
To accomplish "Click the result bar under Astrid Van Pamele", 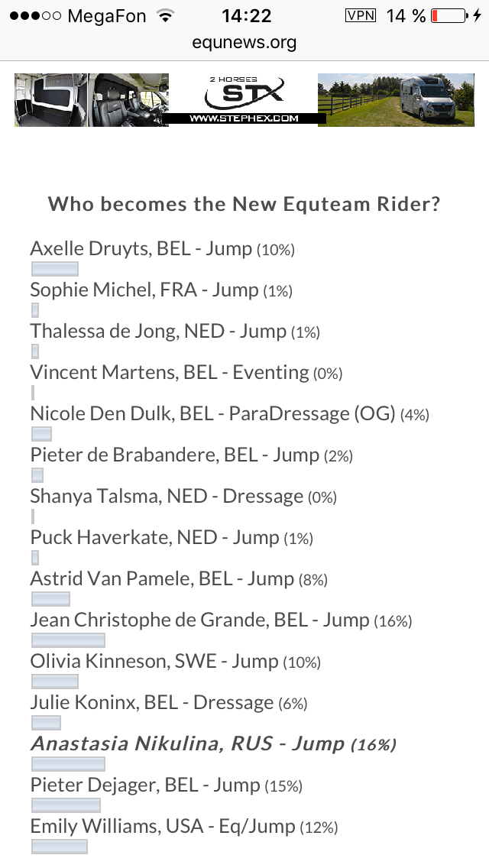I will 50,599.
